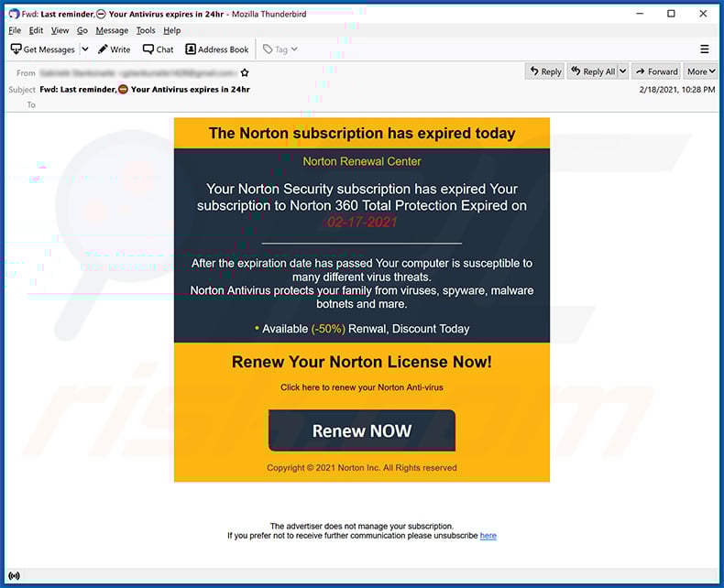This screenshot has width=724, height=588.
Task: Click the Renew NOW button
Action: [x=361, y=430]
